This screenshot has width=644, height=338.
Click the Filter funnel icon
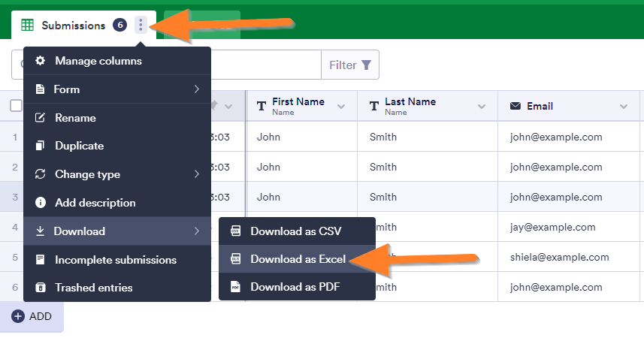tap(366, 65)
